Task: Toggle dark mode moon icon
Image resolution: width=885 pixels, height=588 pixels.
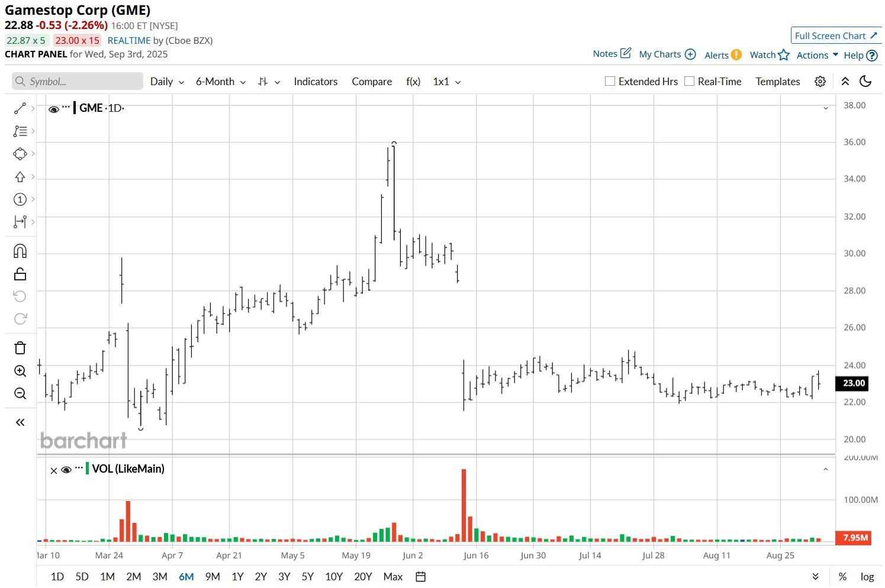Action: (x=865, y=81)
